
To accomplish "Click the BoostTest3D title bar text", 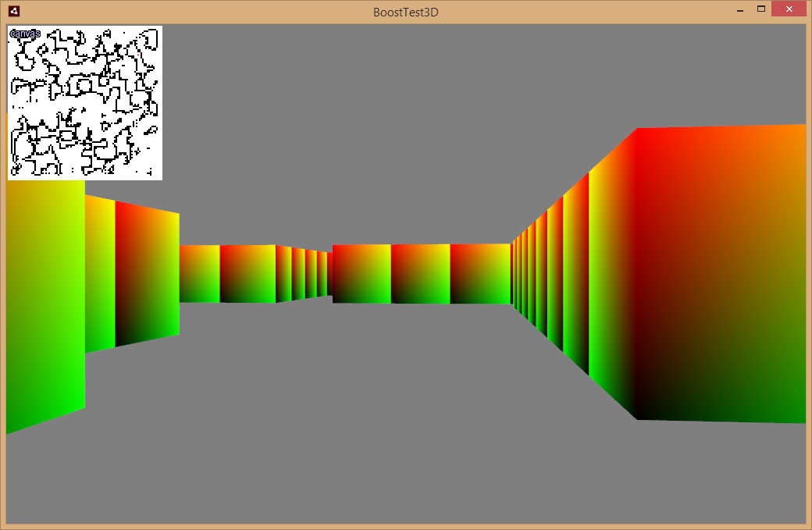I will click(405, 12).
